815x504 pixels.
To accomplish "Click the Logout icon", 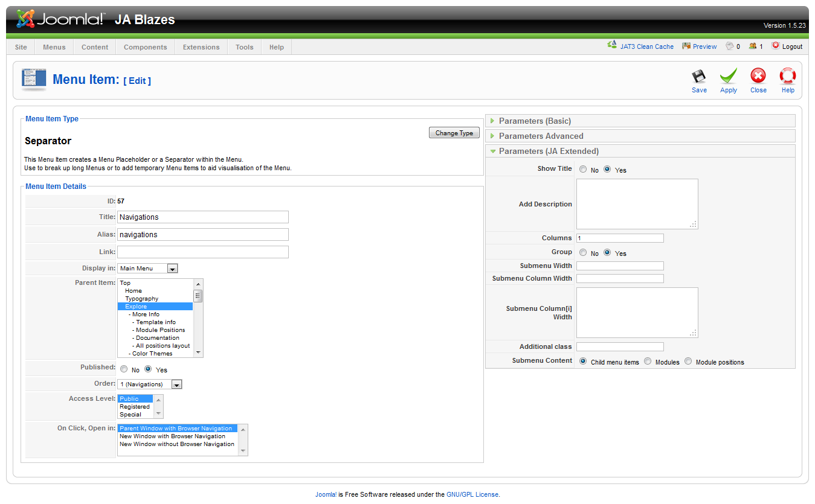I will click(776, 46).
